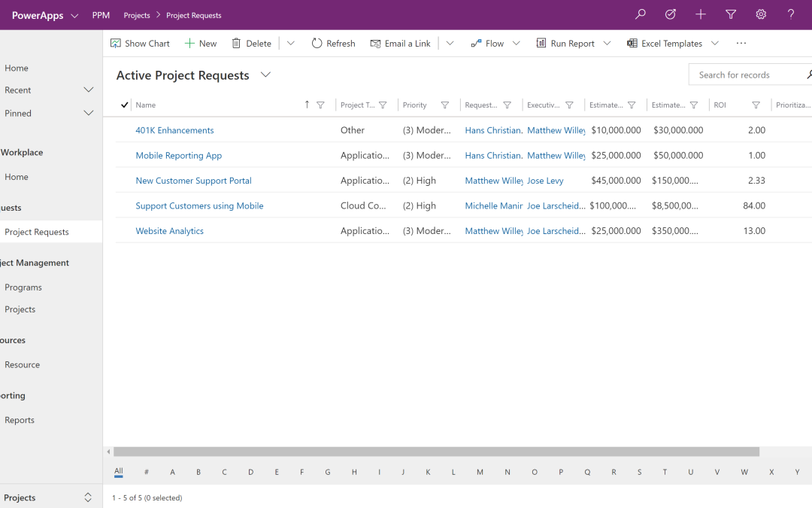This screenshot has height=508, width=812.
Task: Open the Mobile Reporting App record
Action: coord(178,155)
